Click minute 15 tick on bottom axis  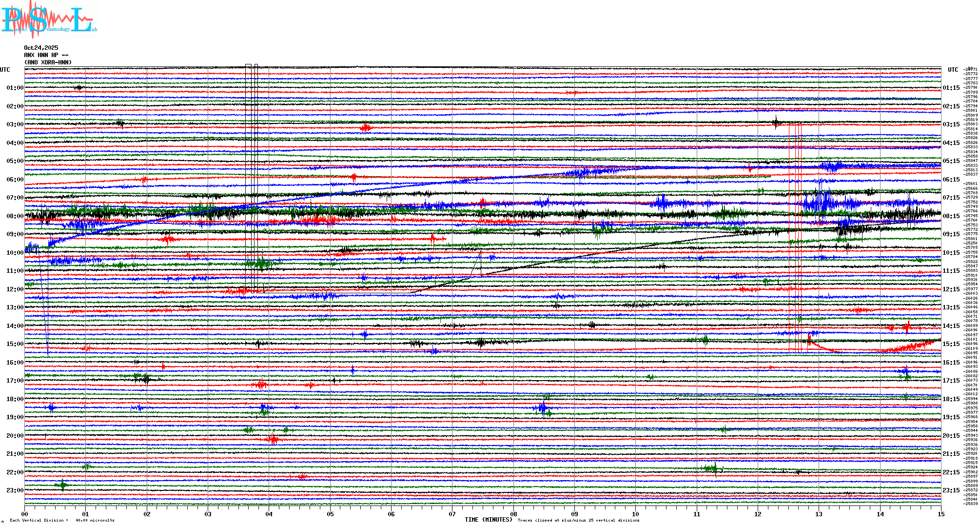click(941, 514)
